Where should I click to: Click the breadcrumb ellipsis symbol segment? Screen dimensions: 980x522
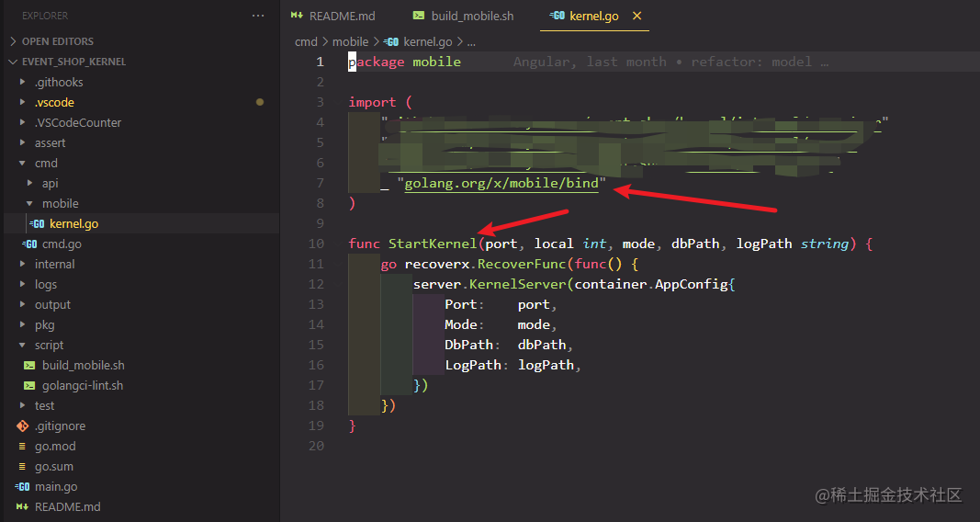471,42
